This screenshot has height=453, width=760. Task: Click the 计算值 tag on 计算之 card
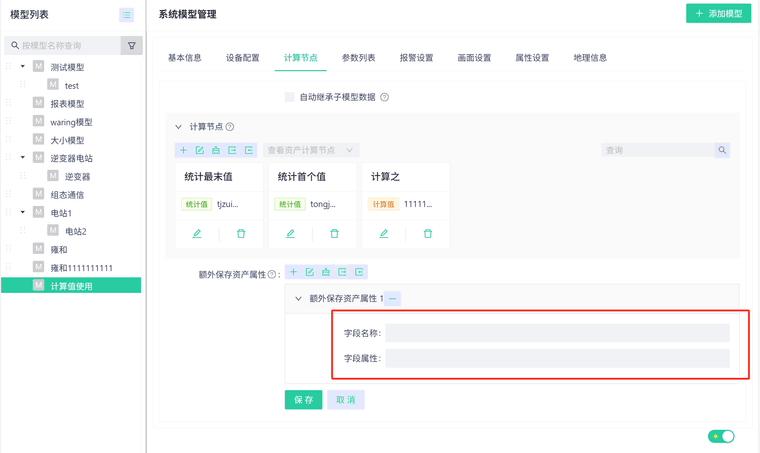[383, 204]
